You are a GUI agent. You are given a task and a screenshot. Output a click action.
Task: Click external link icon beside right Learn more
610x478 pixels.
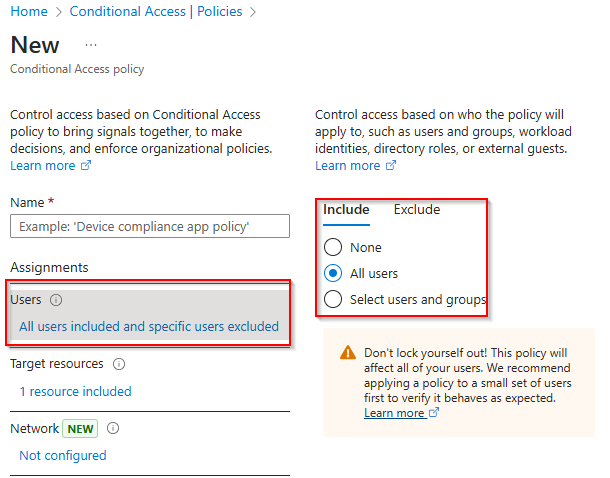pos(391,166)
